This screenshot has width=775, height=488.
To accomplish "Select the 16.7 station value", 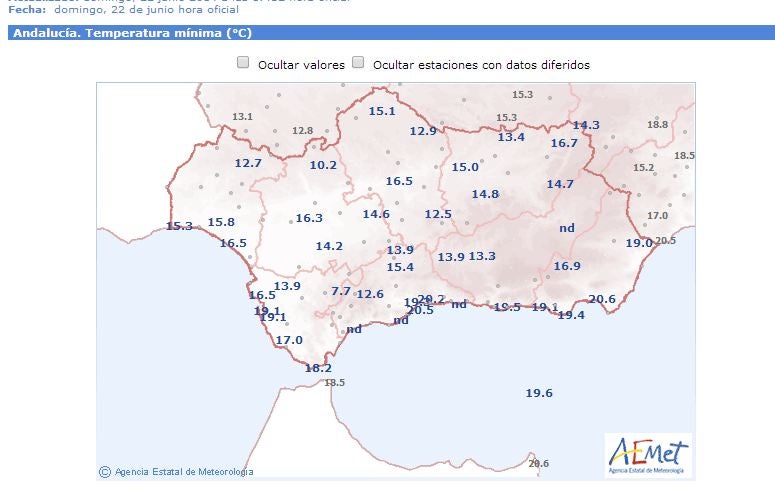I will click(x=564, y=143).
